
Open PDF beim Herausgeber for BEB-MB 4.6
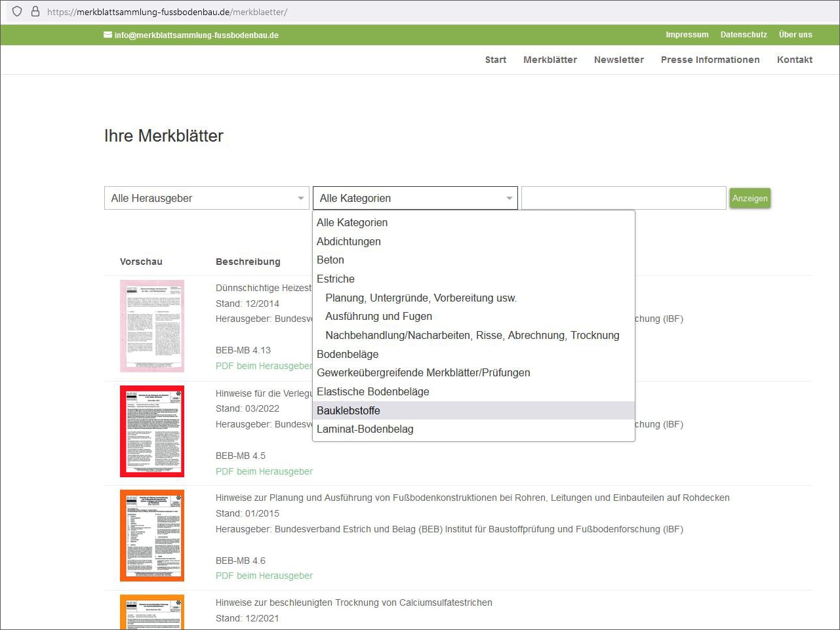coord(264,576)
